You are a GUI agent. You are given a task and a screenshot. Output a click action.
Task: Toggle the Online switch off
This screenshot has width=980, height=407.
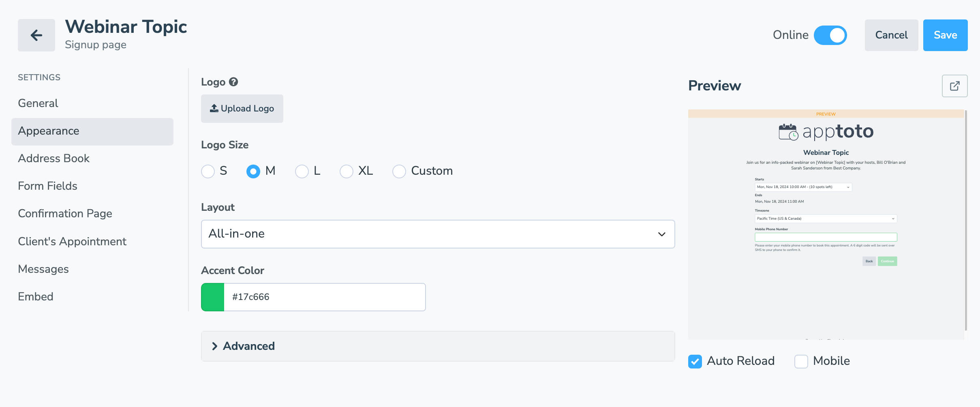[x=830, y=35]
